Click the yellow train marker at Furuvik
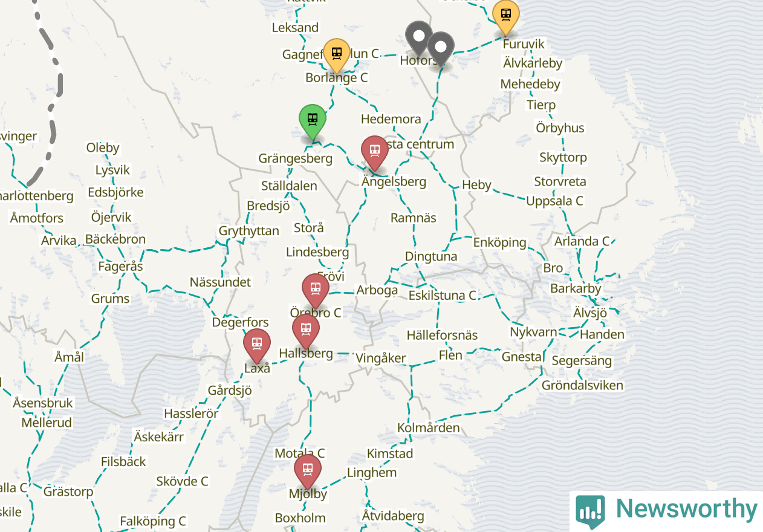The height and width of the screenshot is (532, 763). [506, 17]
